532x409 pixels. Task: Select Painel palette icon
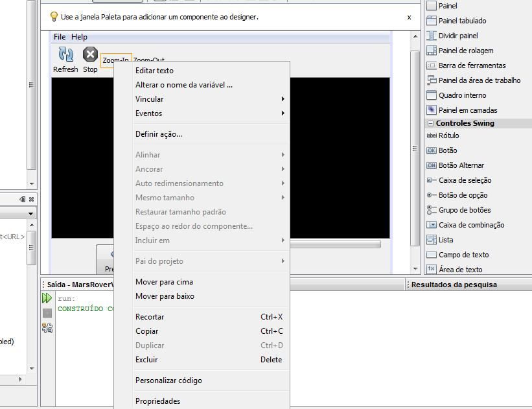tap(431, 6)
